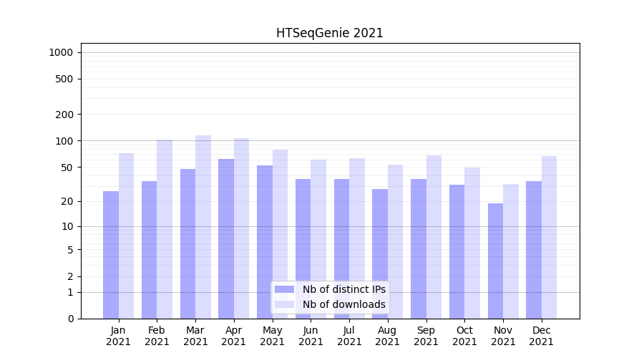Click the 100 y-axis tick label

64,141
